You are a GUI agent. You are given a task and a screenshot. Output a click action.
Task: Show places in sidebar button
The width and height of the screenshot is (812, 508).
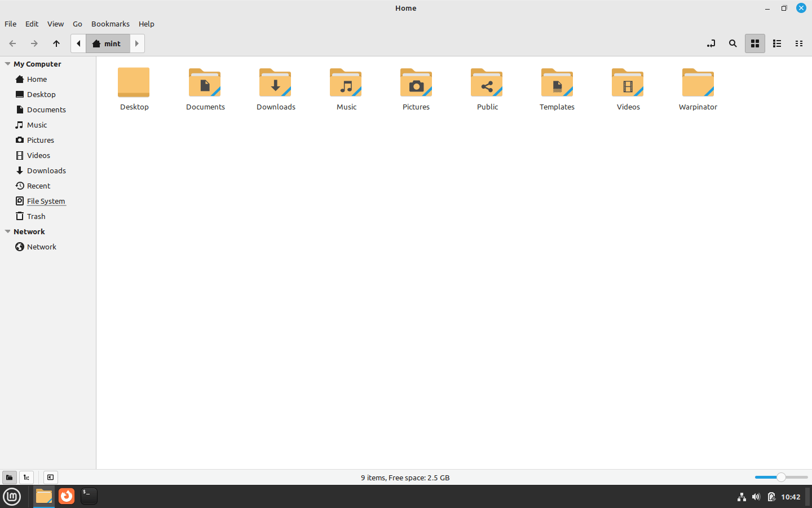pos(9,478)
